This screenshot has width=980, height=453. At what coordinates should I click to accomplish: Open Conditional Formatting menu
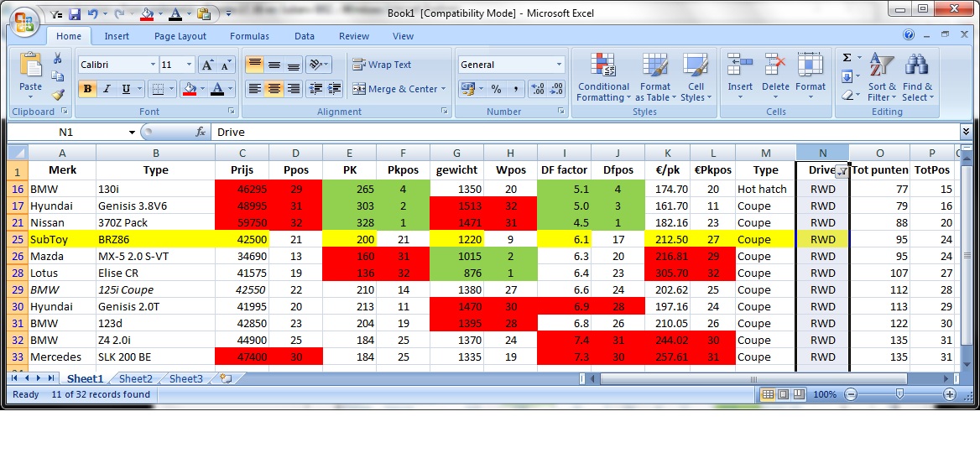click(603, 78)
